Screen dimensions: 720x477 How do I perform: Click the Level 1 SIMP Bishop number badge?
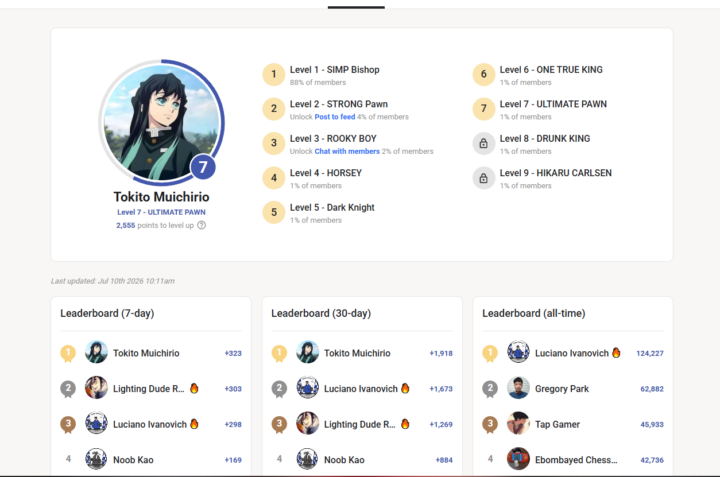coord(274,74)
